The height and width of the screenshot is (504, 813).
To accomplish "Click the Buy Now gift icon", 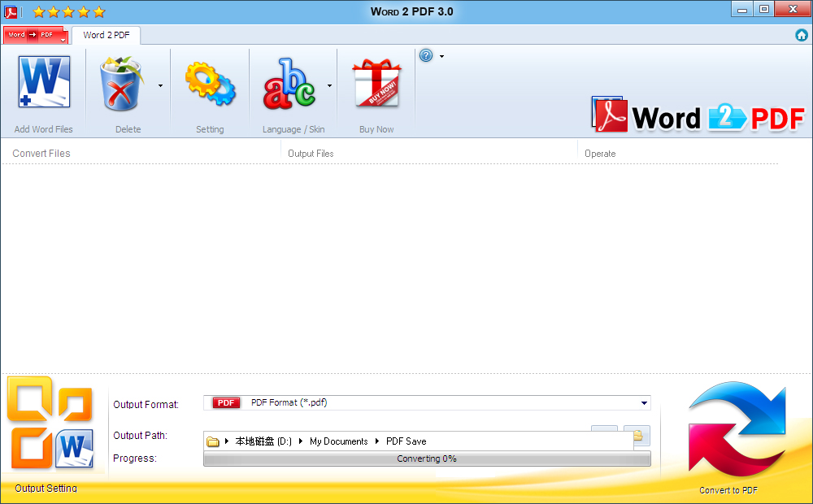I will 376,83.
